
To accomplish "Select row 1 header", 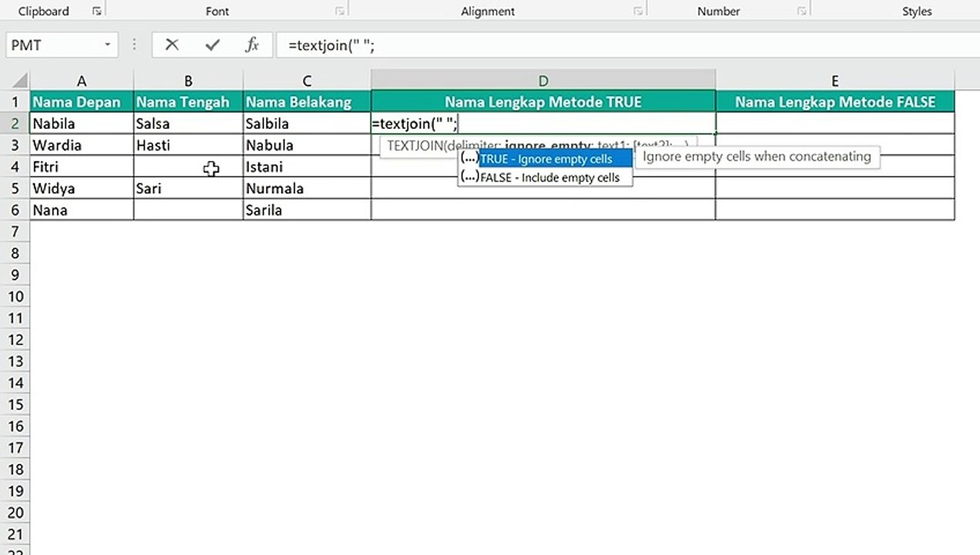I will tap(15, 102).
